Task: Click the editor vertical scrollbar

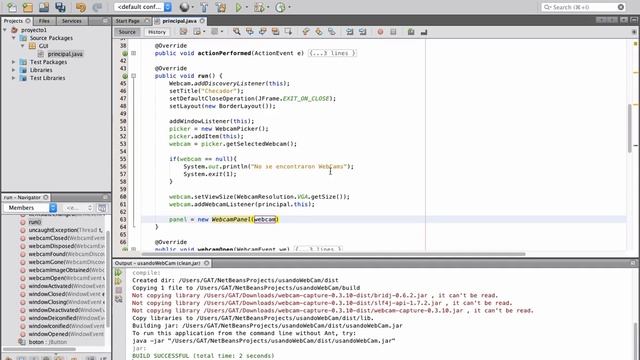Action: click(630, 129)
